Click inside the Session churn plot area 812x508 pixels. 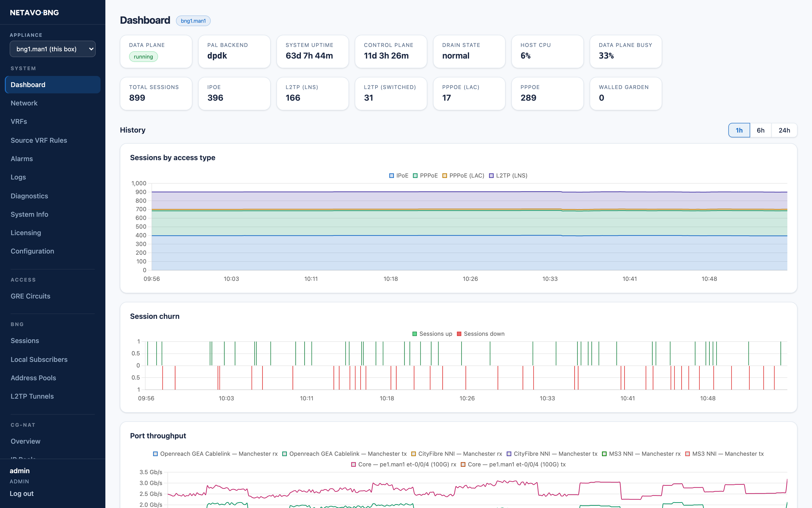click(x=467, y=366)
